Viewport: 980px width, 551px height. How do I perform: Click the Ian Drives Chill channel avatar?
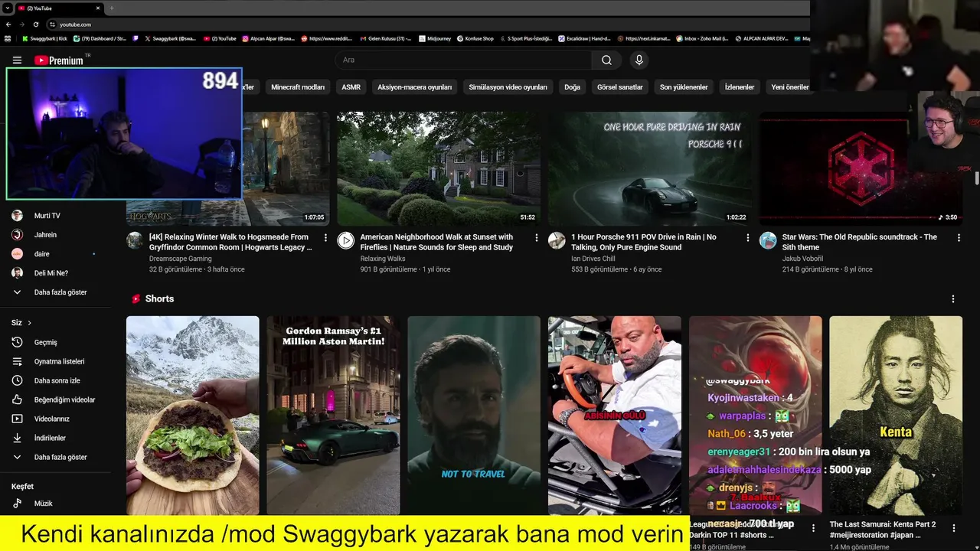pyautogui.click(x=557, y=241)
